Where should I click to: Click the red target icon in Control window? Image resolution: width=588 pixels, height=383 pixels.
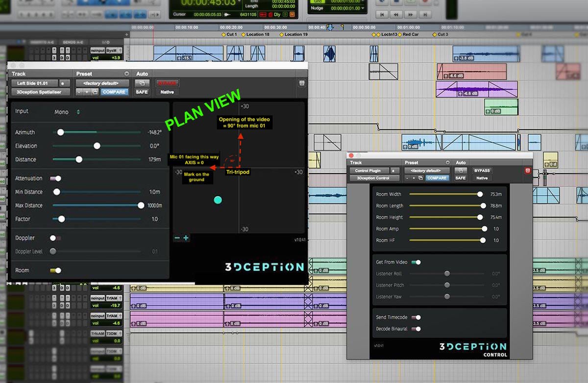click(x=528, y=171)
